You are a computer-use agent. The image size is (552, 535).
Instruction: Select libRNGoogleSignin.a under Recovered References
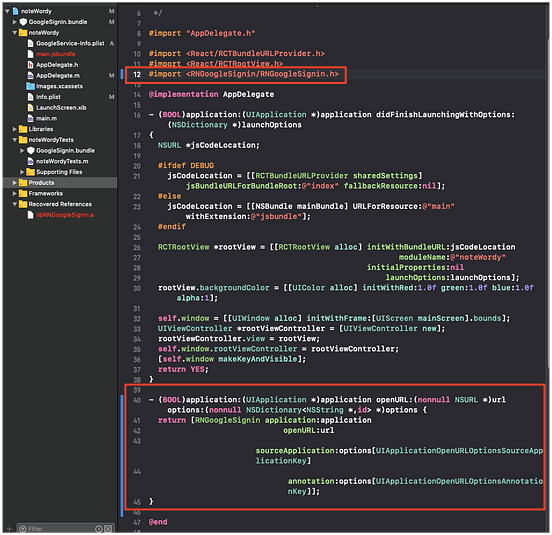click(65, 215)
